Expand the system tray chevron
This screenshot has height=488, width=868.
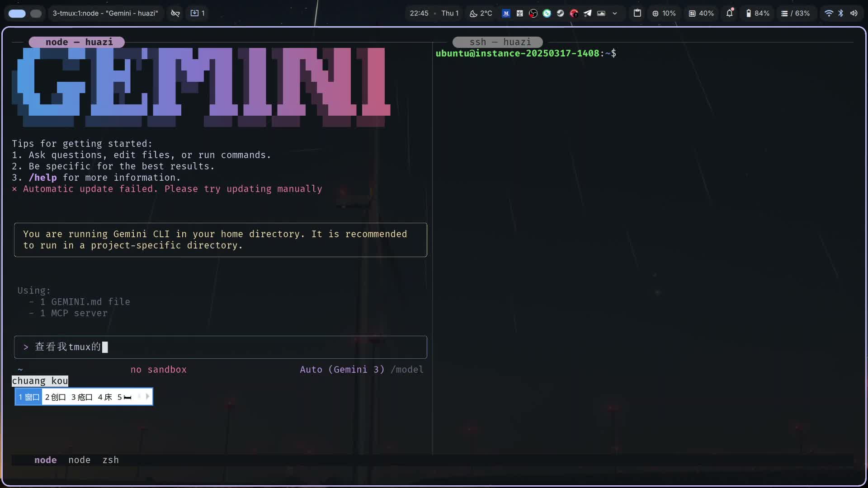tap(615, 14)
